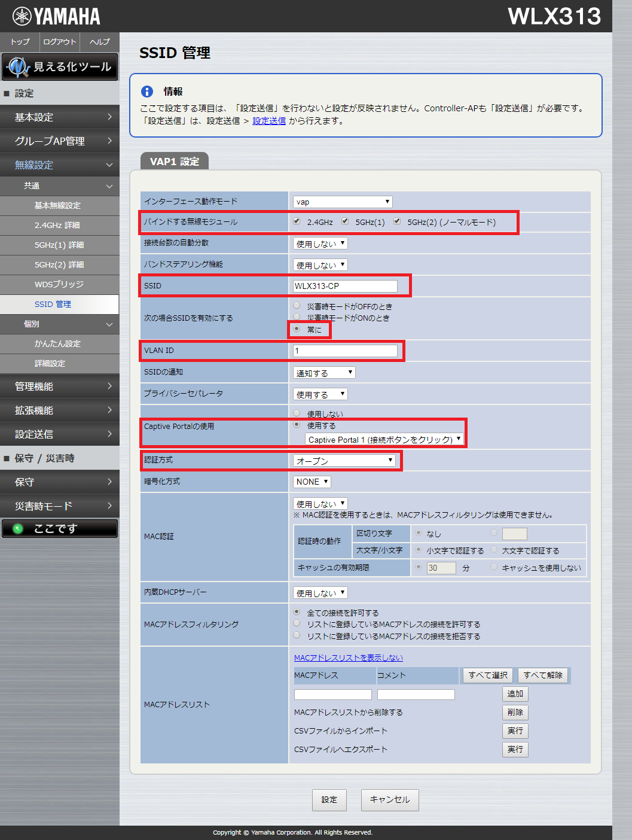Viewport: 632px width, 840px height.
Task: Open the 見える化ツール visualization tool
Action: point(60,67)
